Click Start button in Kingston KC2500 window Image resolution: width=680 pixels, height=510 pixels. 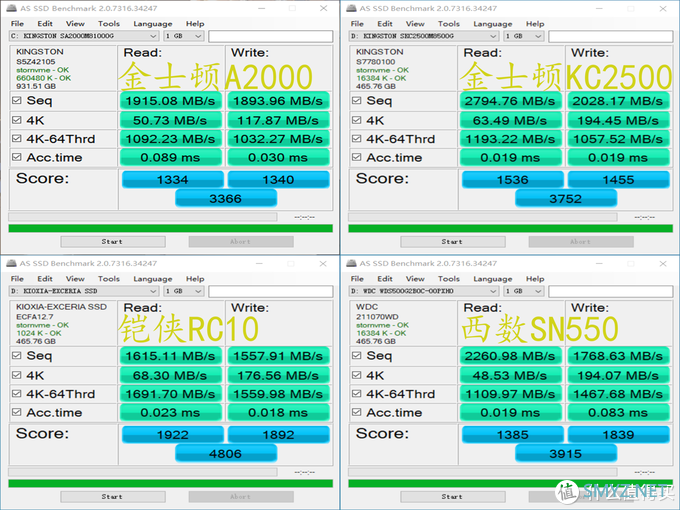click(453, 242)
